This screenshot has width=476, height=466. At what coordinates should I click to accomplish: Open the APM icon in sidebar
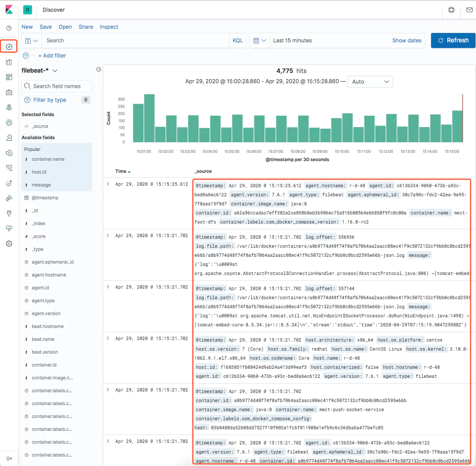(x=9, y=168)
